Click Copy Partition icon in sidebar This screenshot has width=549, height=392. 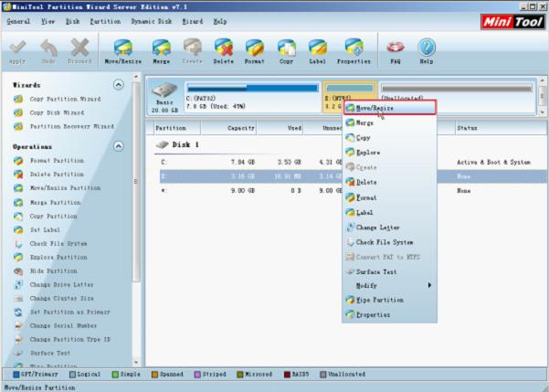[x=18, y=217]
